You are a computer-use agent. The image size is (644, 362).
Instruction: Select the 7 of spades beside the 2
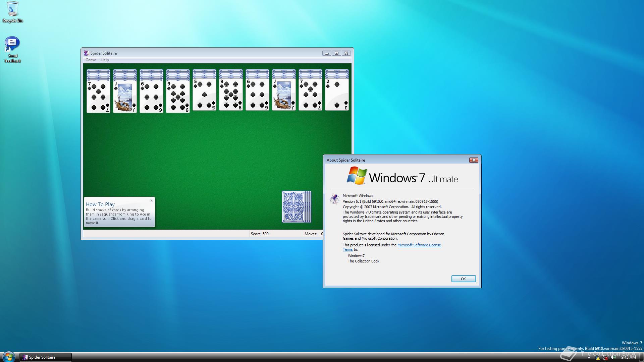310,95
